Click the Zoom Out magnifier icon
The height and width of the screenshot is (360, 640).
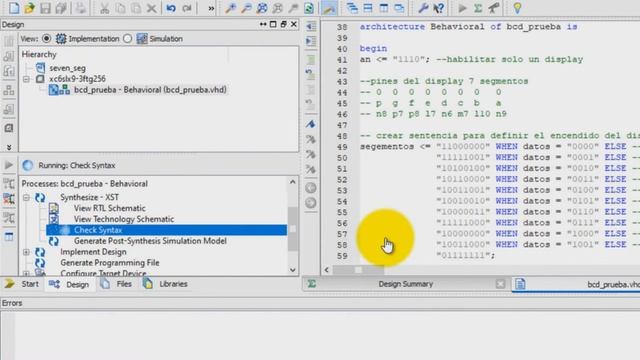coord(246,8)
